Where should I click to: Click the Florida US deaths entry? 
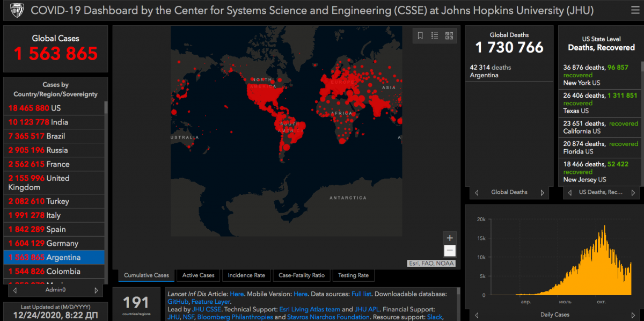tap(600, 148)
